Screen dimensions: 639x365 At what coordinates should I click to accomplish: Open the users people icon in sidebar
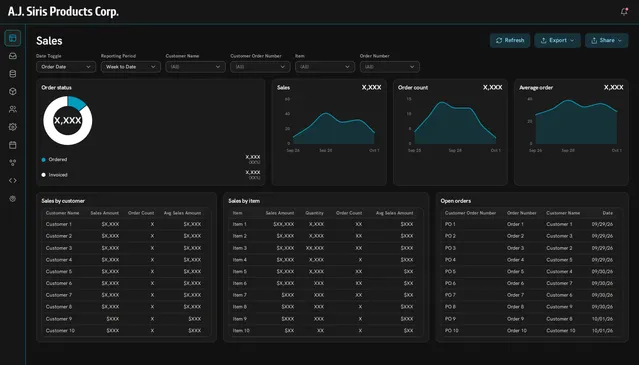[13, 109]
